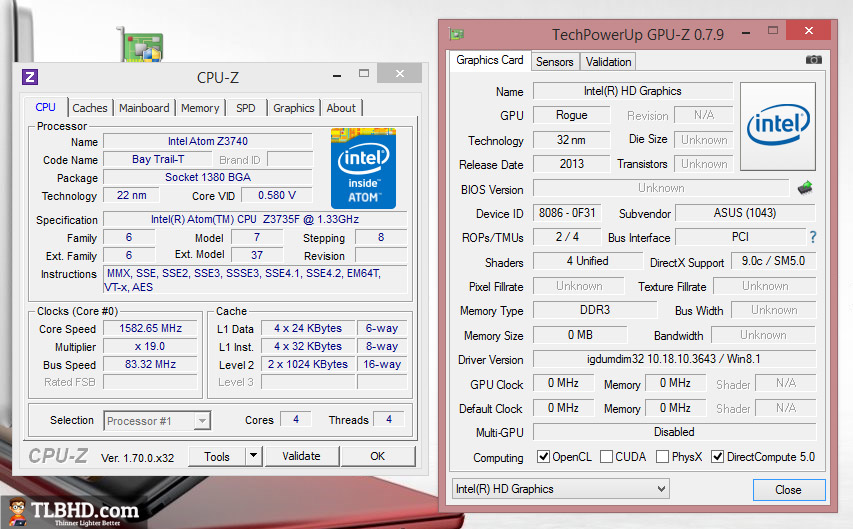Click the CPU-Z Technology value 22 nm
Viewport: 853px width, 529px height.
tap(131, 195)
